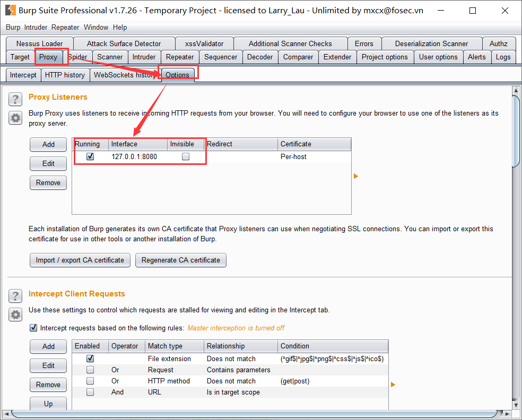
Task: Click the Certificate column header
Action: pyautogui.click(x=314, y=144)
